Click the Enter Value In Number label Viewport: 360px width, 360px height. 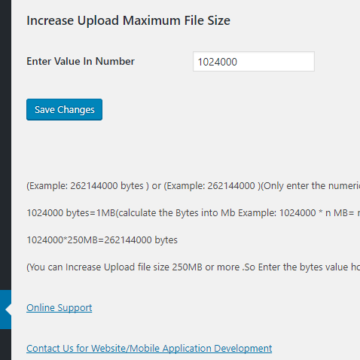coord(80,61)
